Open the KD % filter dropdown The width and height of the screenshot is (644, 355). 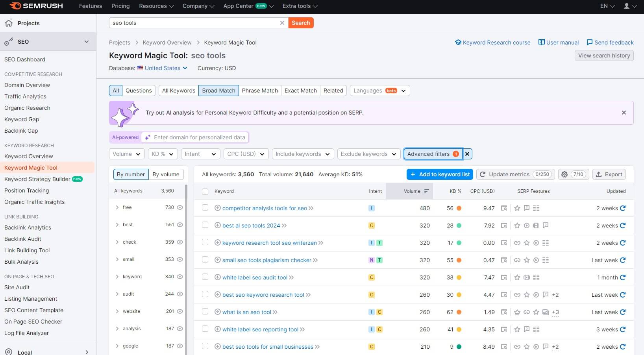click(x=163, y=154)
